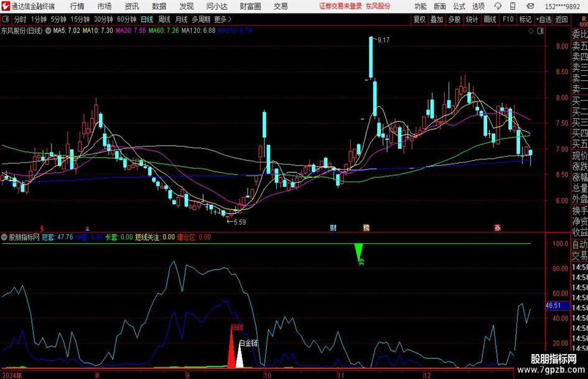Toggle the left panel icon beside 分时

tap(6, 19)
